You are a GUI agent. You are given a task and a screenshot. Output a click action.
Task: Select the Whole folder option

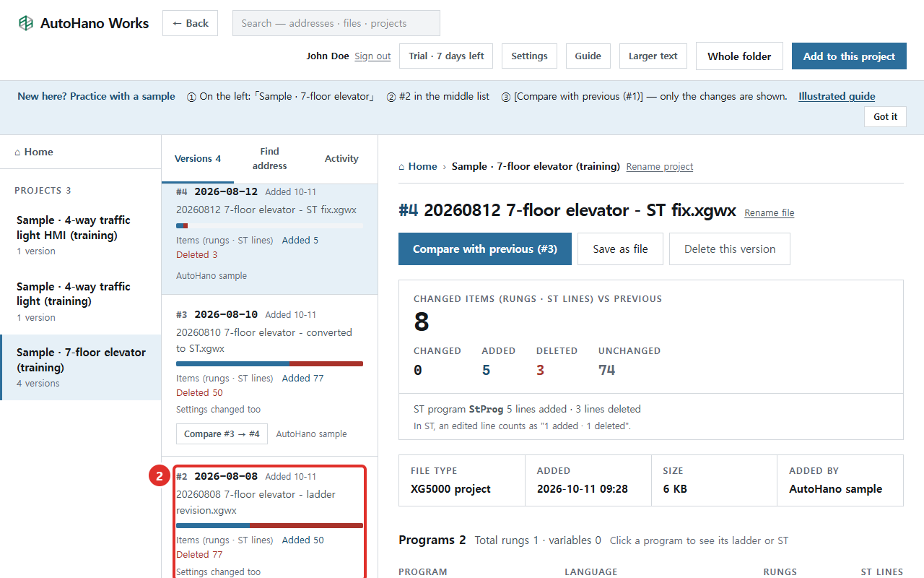739,56
